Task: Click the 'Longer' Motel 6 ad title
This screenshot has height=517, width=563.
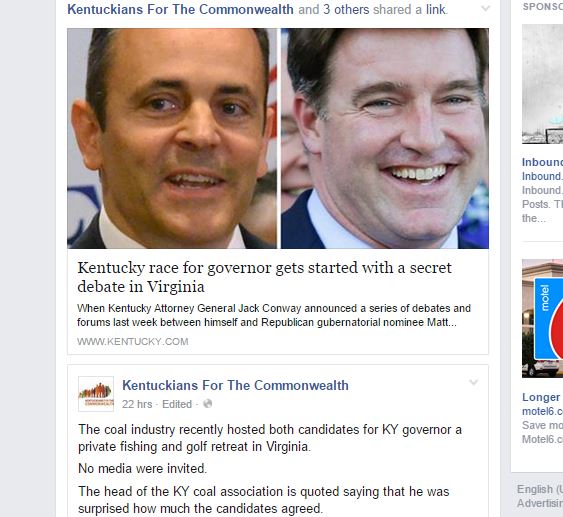Action: click(541, 397)
